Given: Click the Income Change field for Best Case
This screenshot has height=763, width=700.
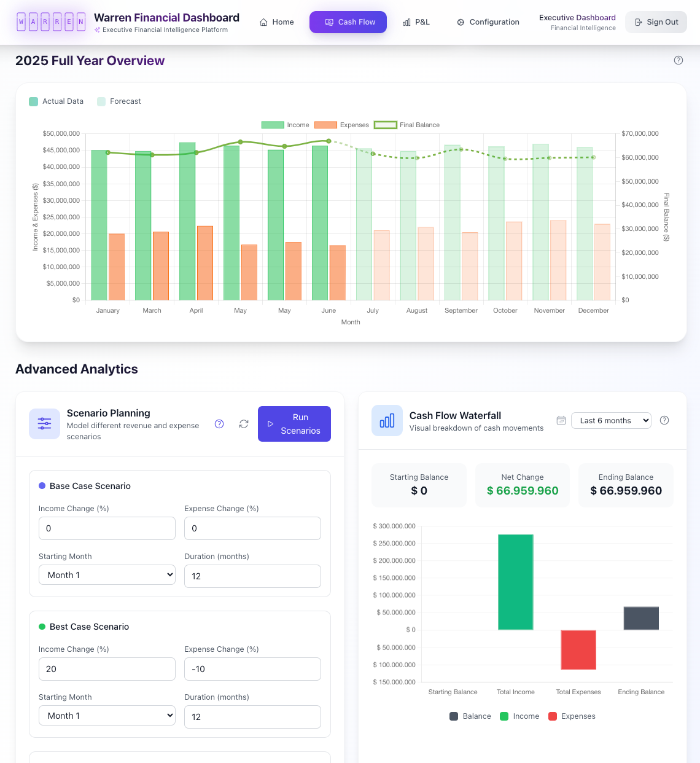Looking at the screenshot, I should click(x=107, y=669).
